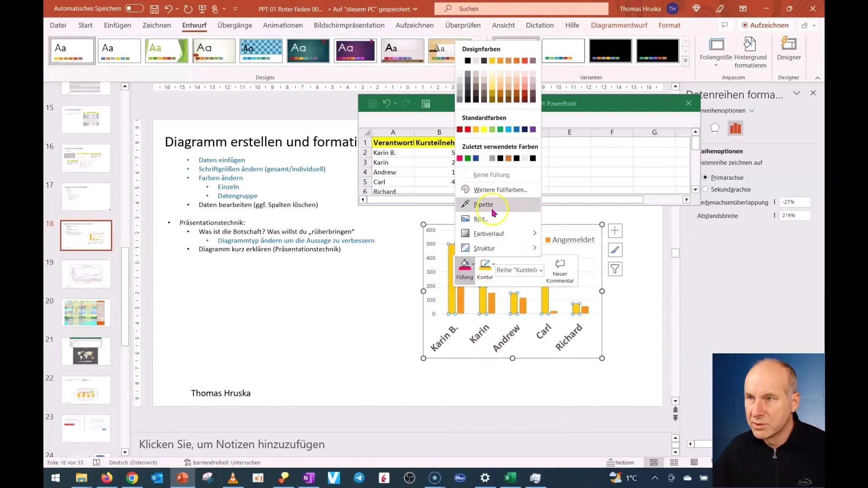Click the filter icon in Datenreihen panel
This screenshot has height=488, width=868.
tap(615, 269)
